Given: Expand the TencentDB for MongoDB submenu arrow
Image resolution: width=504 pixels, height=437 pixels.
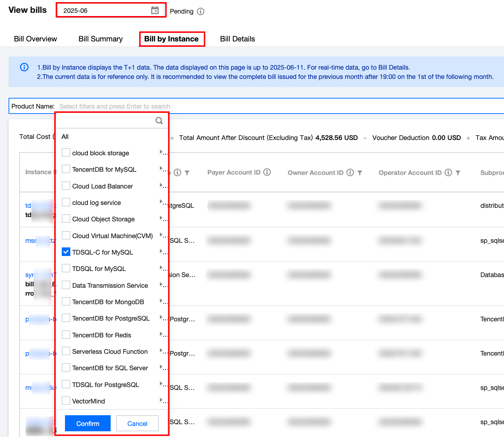Looking at the screenshot, I should point(161,301).
